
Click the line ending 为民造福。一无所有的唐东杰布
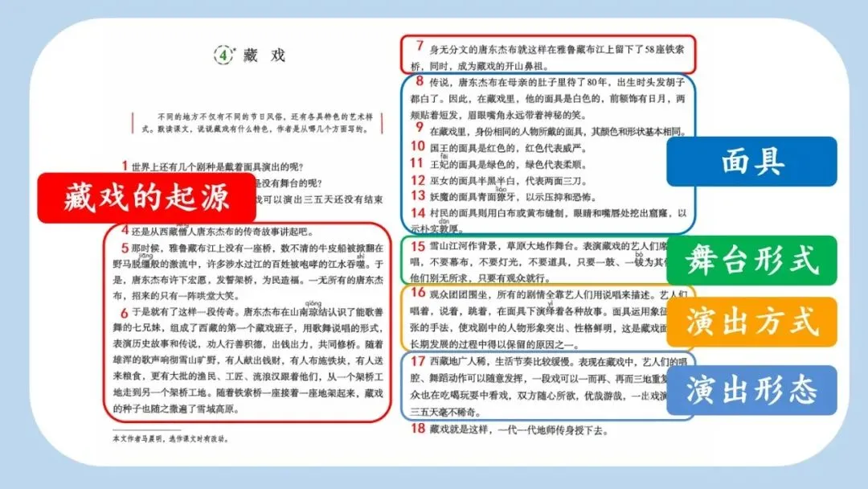click(248, 280)
